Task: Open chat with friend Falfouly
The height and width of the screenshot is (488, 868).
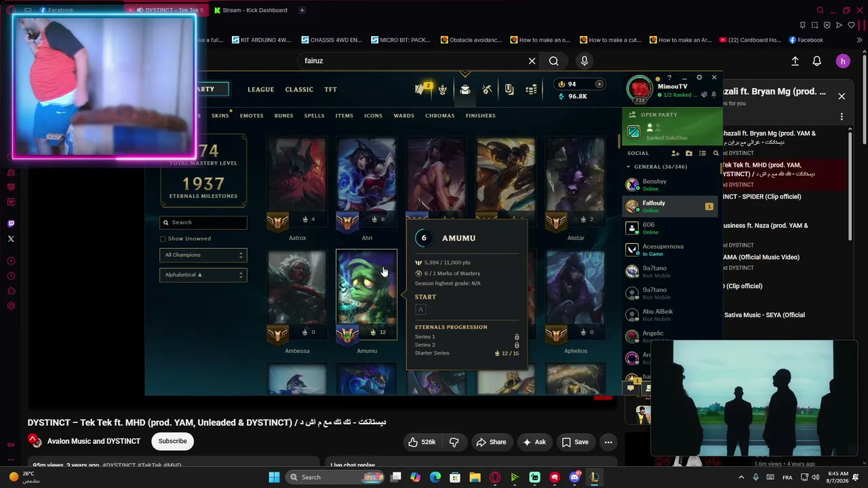Action: [x=670, y=207]
